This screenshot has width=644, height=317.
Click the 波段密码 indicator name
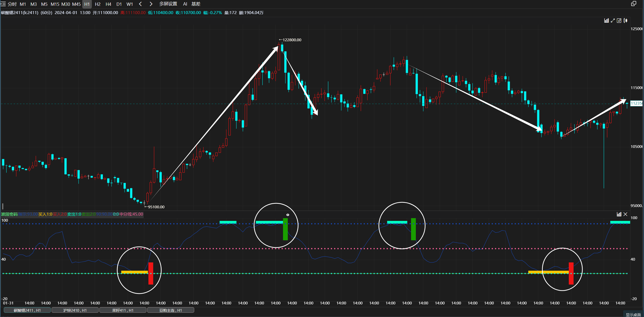tap(9, 214)
